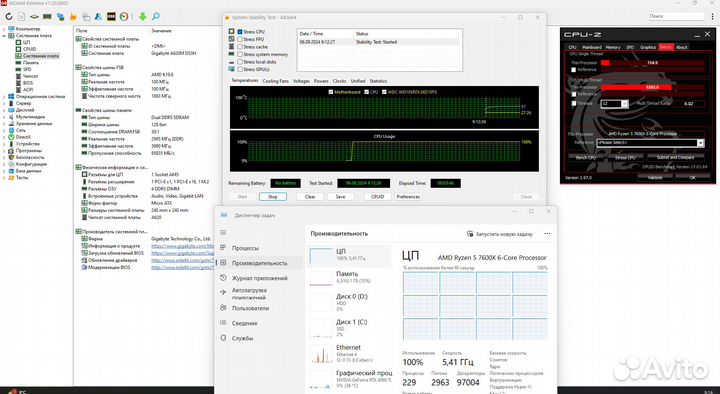Collapse Системная плата node in AIDA64 tree

click(x=5, y=35)
